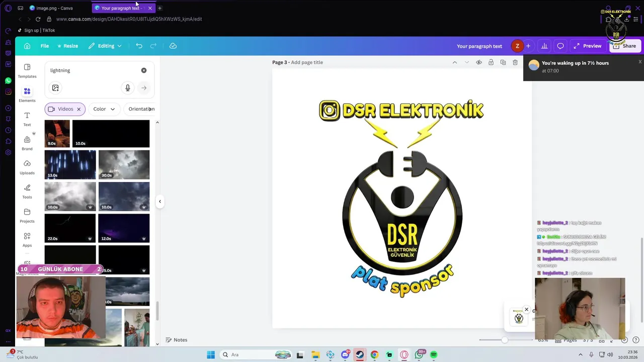644x362 pixels.
Task: Duplicate page 3
Action: [503, 62]
